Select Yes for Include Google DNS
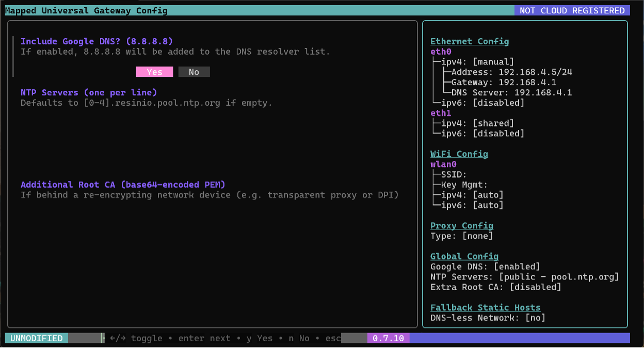 (x=154, y=72)
